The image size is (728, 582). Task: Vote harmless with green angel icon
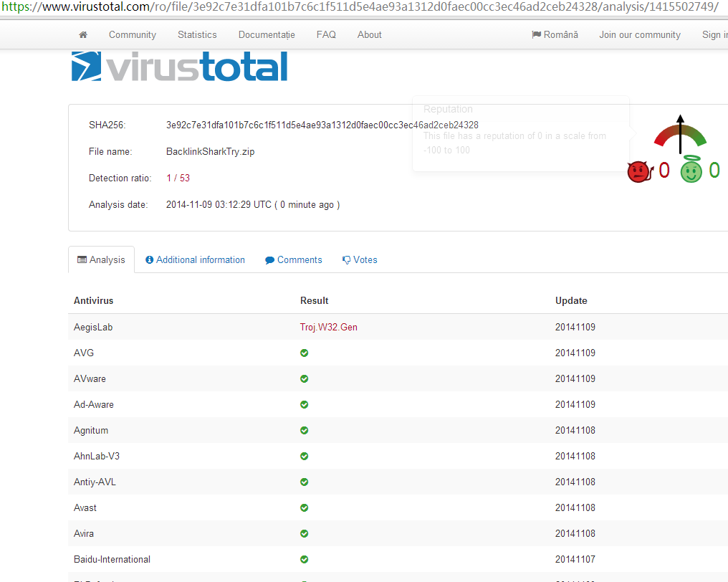(x=691, y=170)
